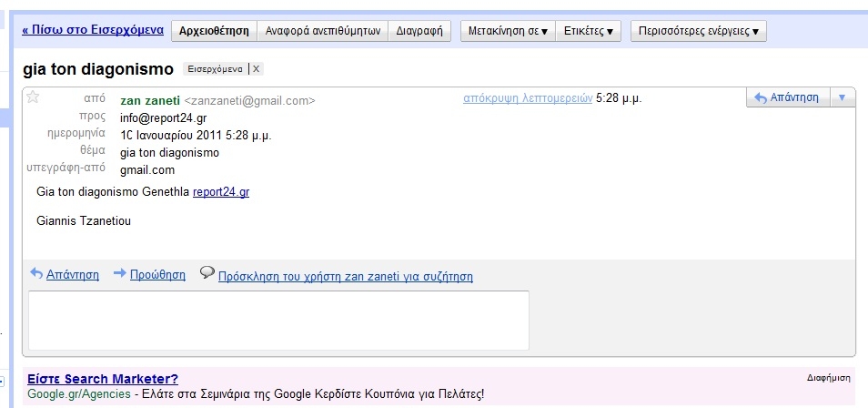Click the Διαφήμιση ad label

coord(828,378)
